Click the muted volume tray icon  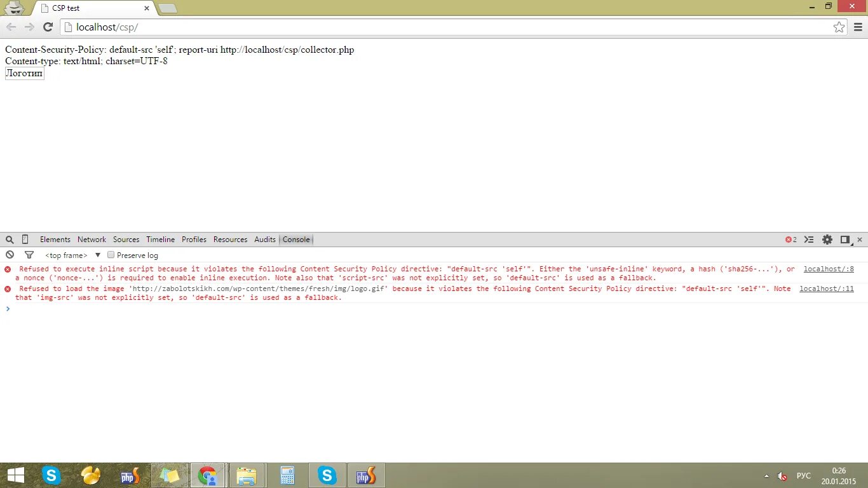pos(782,476)
